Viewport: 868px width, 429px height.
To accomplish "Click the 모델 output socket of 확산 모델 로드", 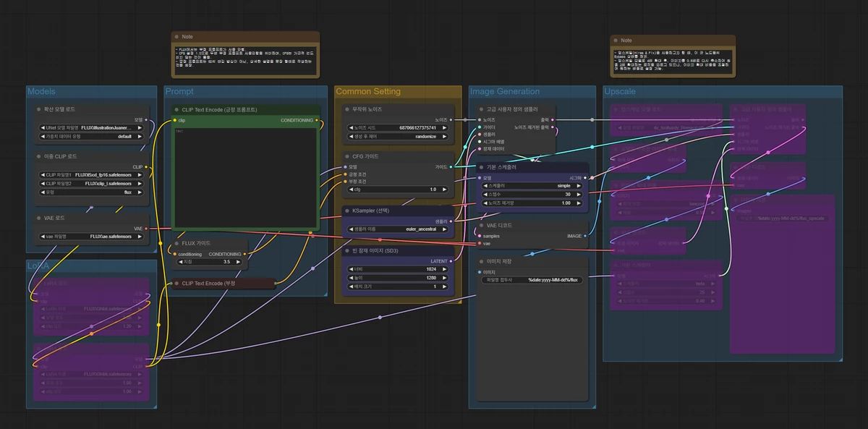I will click(146, 119).
